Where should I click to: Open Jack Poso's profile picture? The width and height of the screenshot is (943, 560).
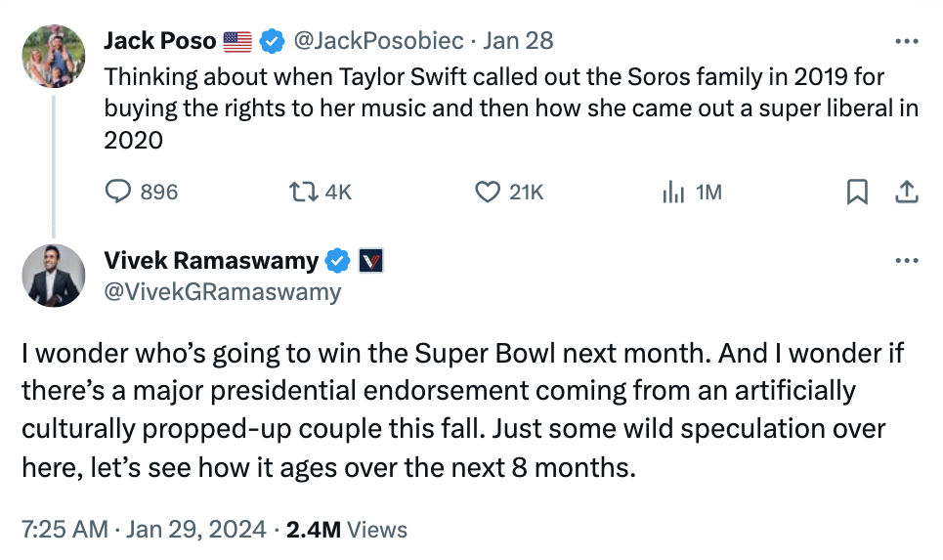[x=54, y=56]
